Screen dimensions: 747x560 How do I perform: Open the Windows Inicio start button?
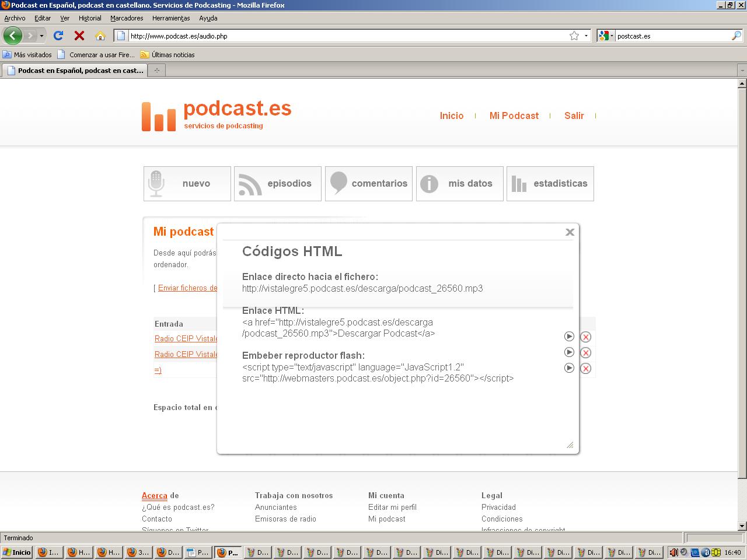[17, 552]
